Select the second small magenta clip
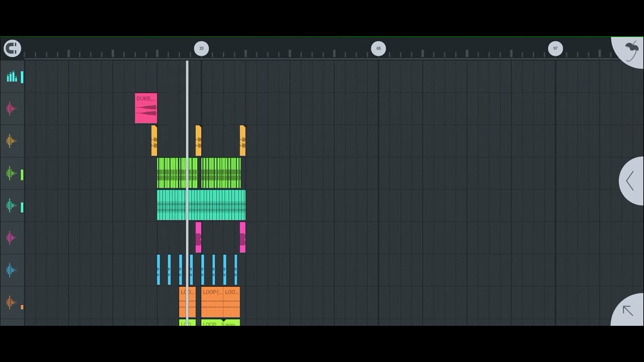Screen dimensions: 644x362 coord(243,237)
